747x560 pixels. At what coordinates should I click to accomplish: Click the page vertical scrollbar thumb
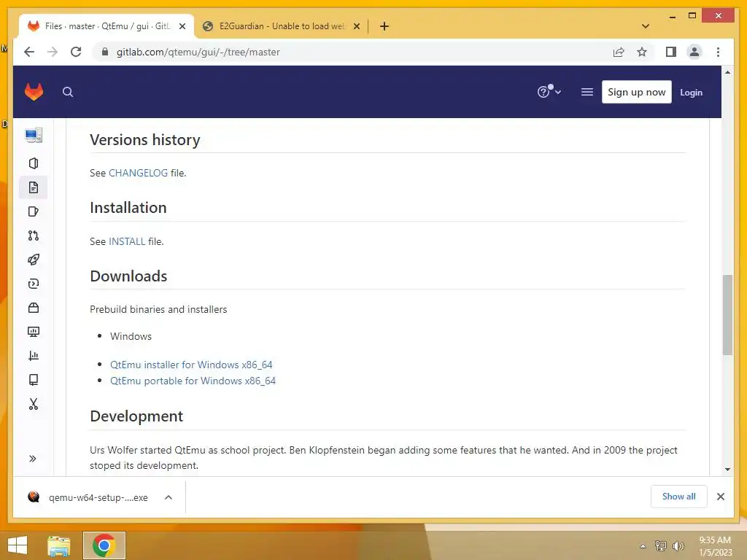(x=727, y=314)
